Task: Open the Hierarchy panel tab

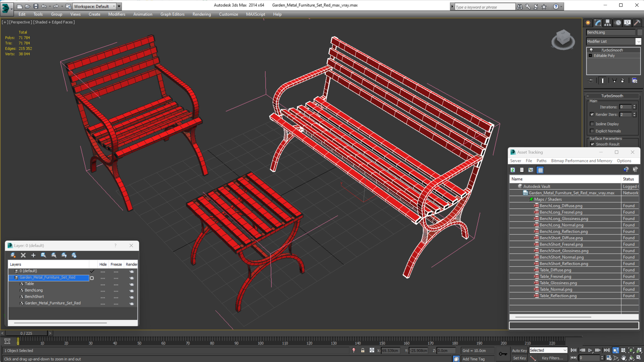Action: (x=607, y=23)
